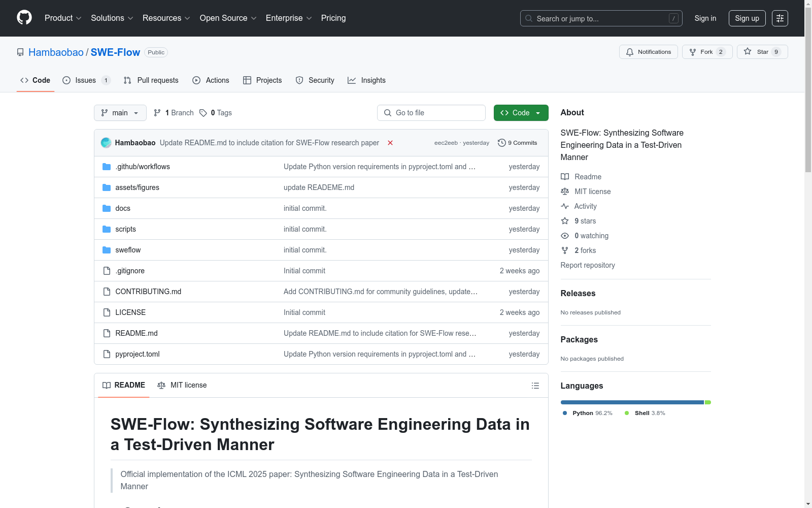The width and height of the screenshot is (812, 508).
Task: Click the Sign in link
Action: (705, 18)
